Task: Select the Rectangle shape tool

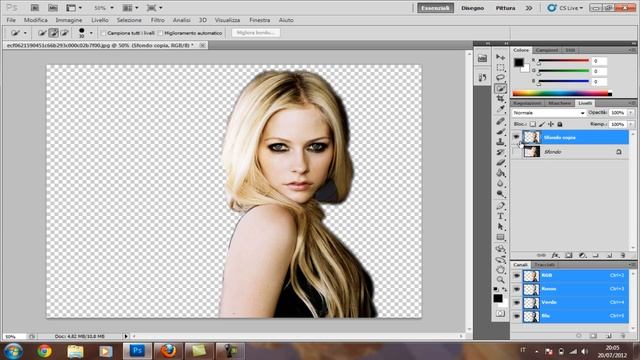Action: 500,237
